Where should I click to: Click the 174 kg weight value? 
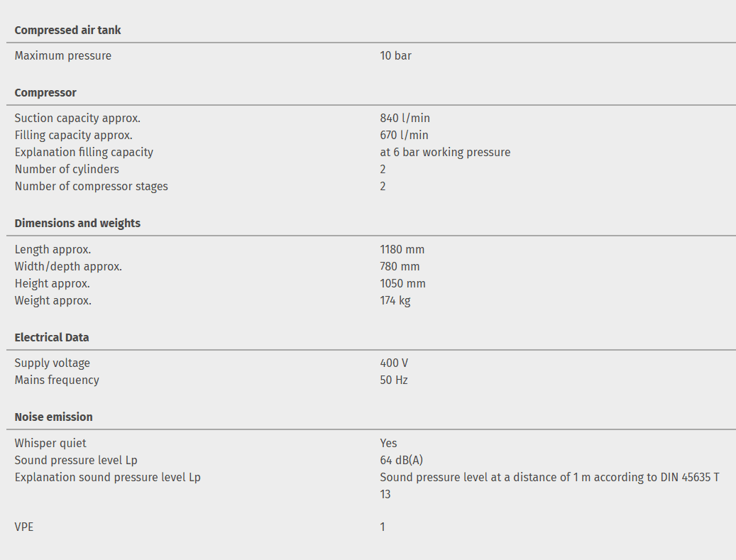point(395,300)
